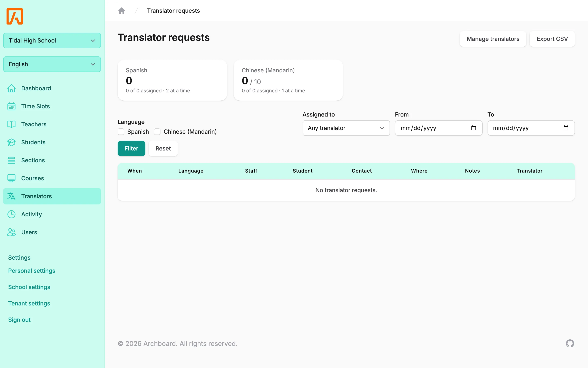Click the When column header

pyautogui.click(x=135, y=171)
